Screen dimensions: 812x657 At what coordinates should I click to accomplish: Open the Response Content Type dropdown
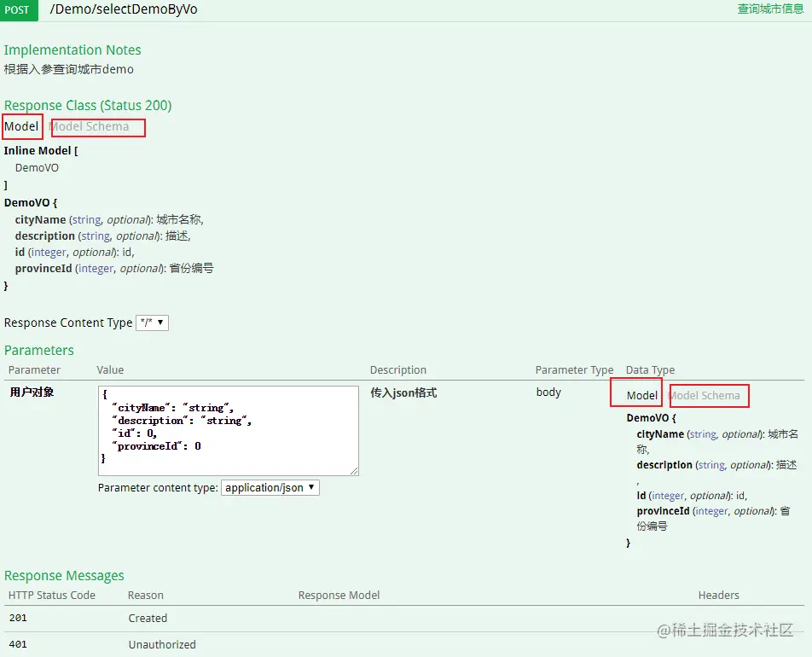(152, 323)
